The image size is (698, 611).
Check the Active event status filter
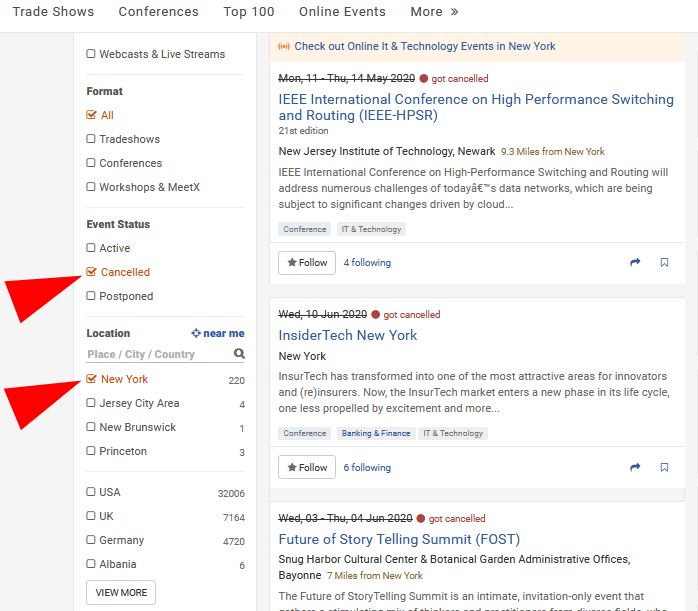(91, 248)
